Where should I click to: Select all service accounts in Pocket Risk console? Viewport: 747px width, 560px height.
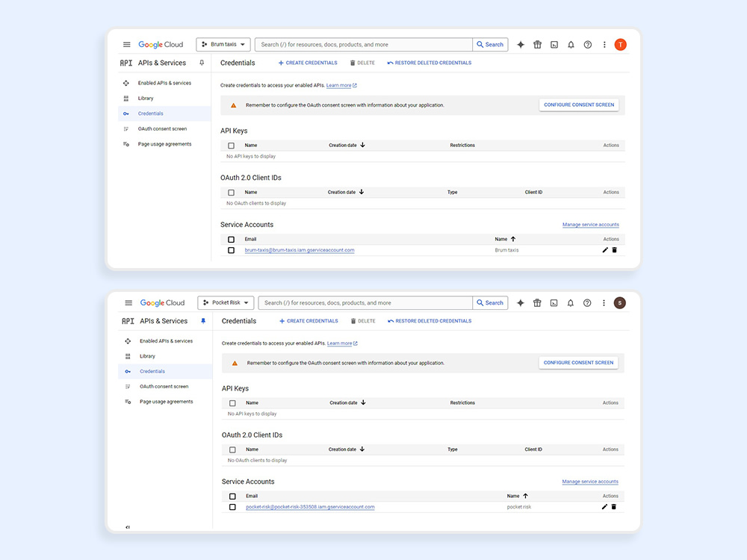[x=232, y=497]
